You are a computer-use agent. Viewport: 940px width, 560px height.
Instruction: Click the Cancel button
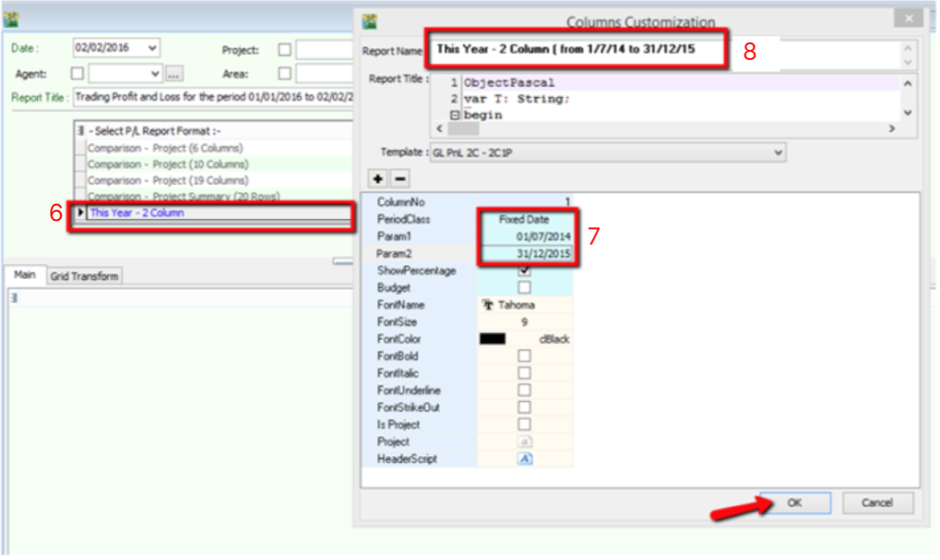(x=876, y=503)
